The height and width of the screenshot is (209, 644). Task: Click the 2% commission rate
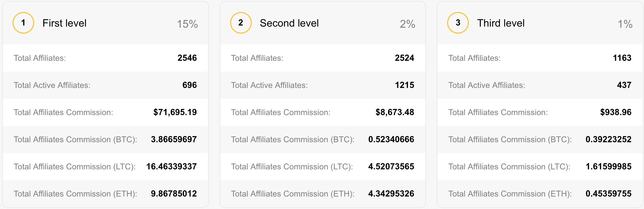[407, 24]
